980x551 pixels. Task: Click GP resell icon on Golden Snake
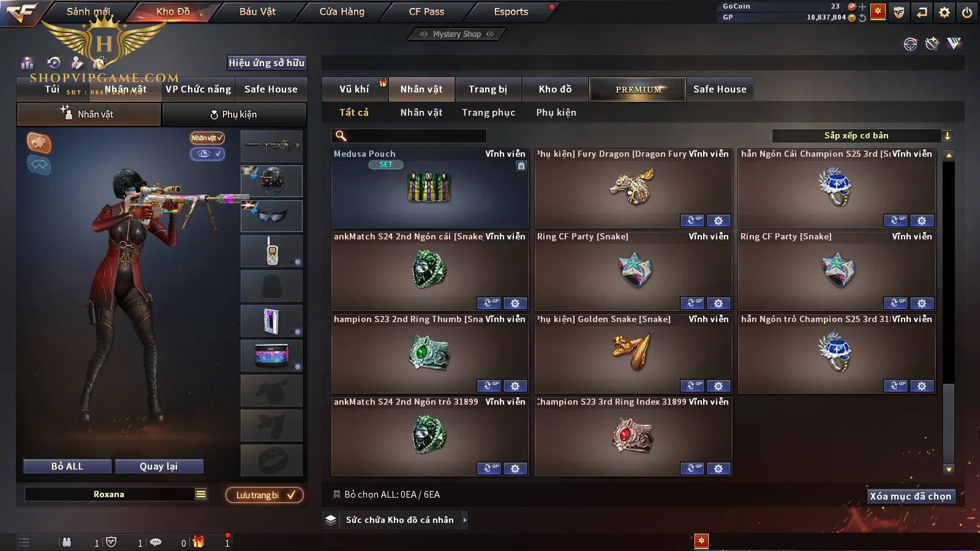click(692, 386)
